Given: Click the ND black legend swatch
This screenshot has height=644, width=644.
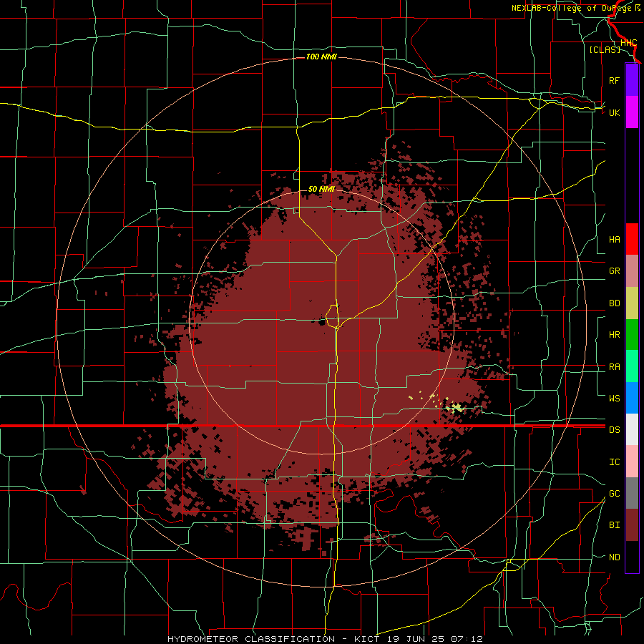Looking at the screenshot, I should [632, 557].
